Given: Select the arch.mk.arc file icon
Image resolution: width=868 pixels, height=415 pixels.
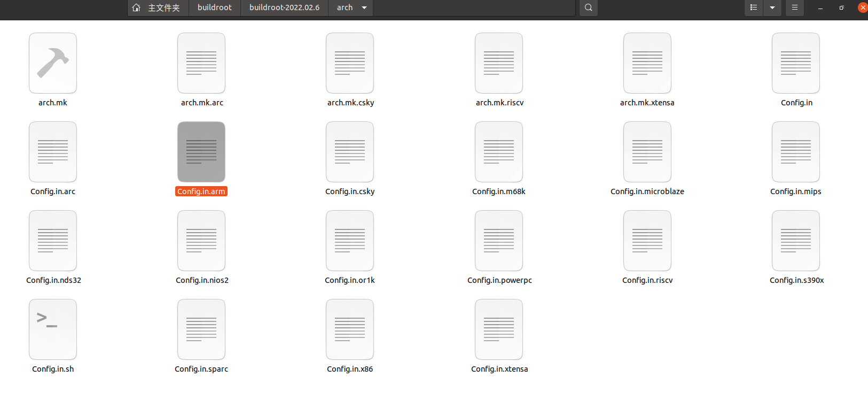Looking at the screenshot, I should point(201,63).
